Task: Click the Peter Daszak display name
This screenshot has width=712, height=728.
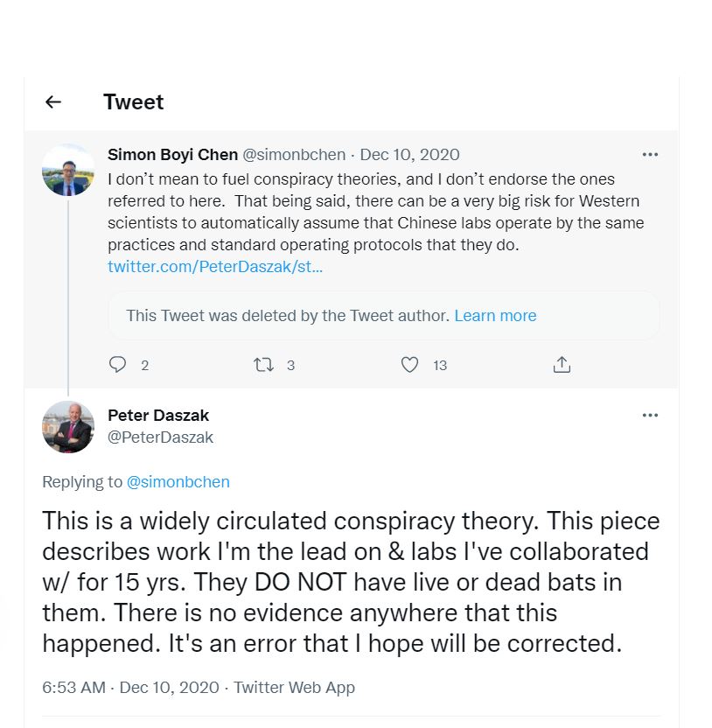Action: (158, 415)
